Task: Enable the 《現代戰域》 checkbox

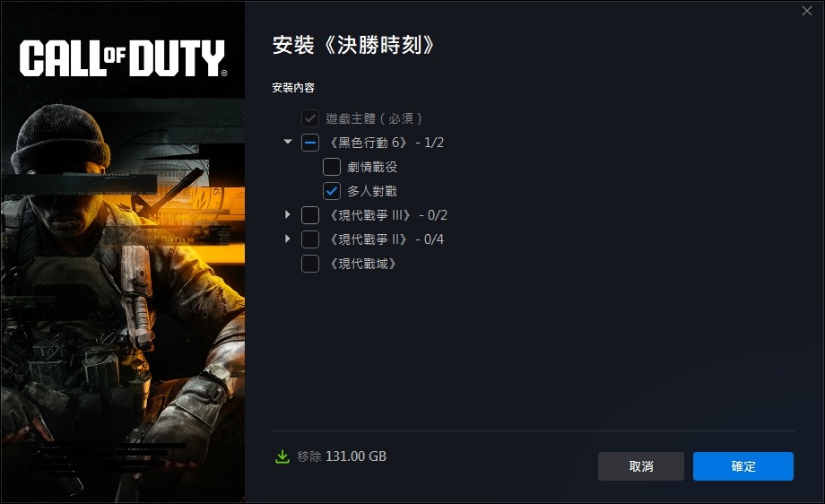Action: [x=310, y=264]
